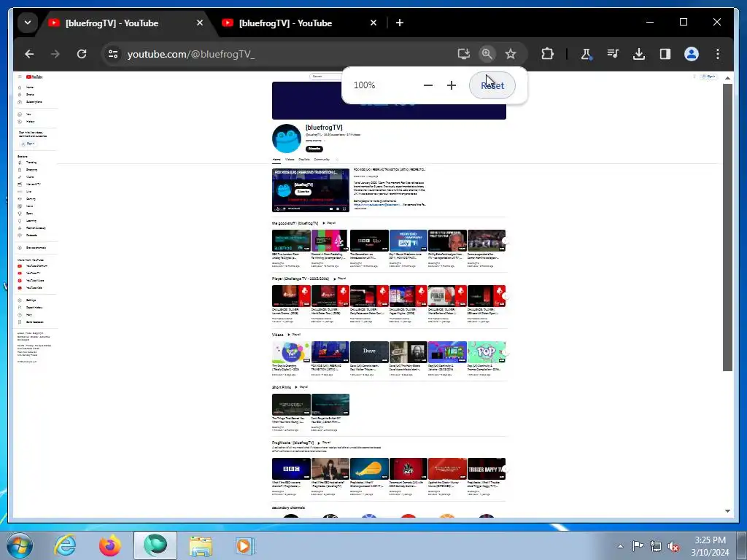Open the Downloads toolbar icon
This screenshot has width=747, height=560.
click(639, 54)
